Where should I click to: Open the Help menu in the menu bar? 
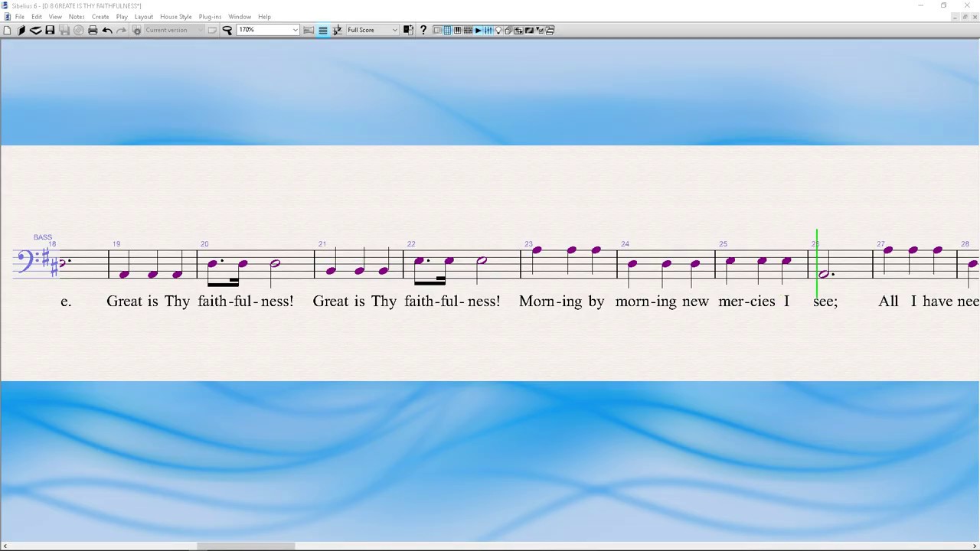264,17
